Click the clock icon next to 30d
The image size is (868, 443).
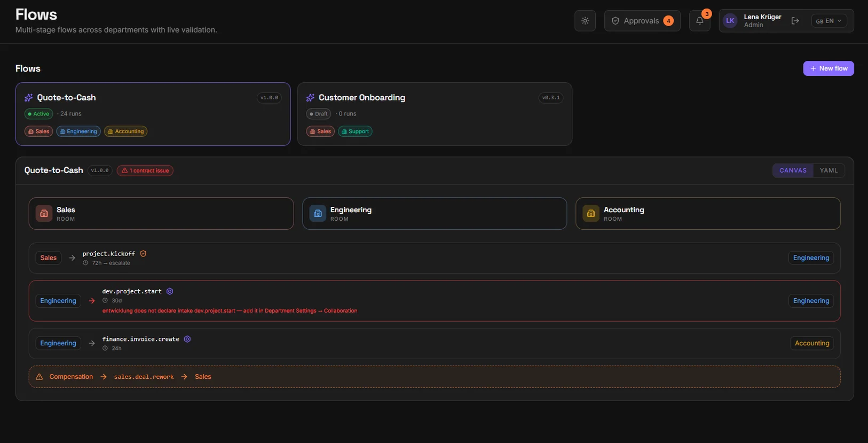coord(105,300)
